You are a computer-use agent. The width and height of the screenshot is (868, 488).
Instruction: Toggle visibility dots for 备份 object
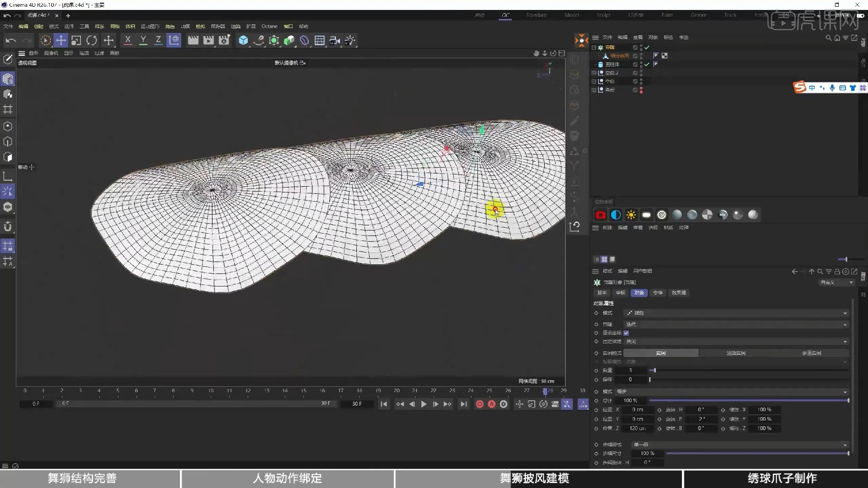click(x=641, y=90)
